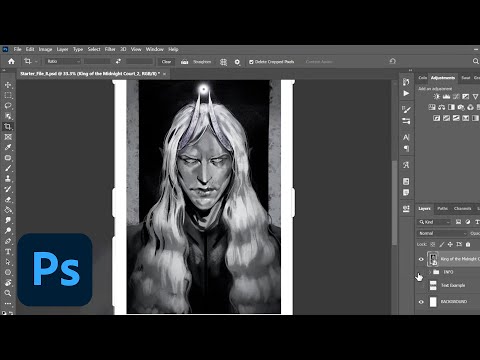This screenshot has width=480, height=360.
Task: Go to the Home screen icon
Action: (11, 61)
